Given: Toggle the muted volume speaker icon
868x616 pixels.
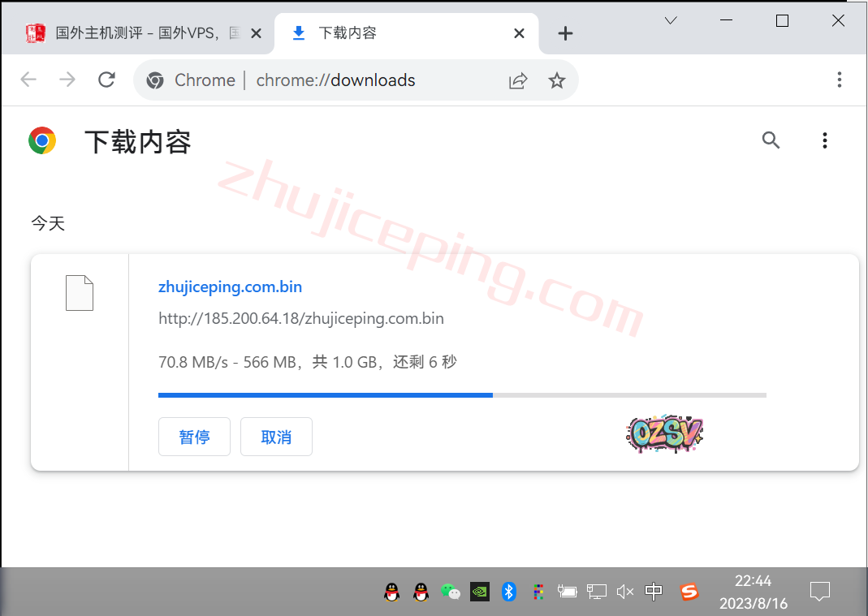Looking at the screenshot, I should 624,592.
